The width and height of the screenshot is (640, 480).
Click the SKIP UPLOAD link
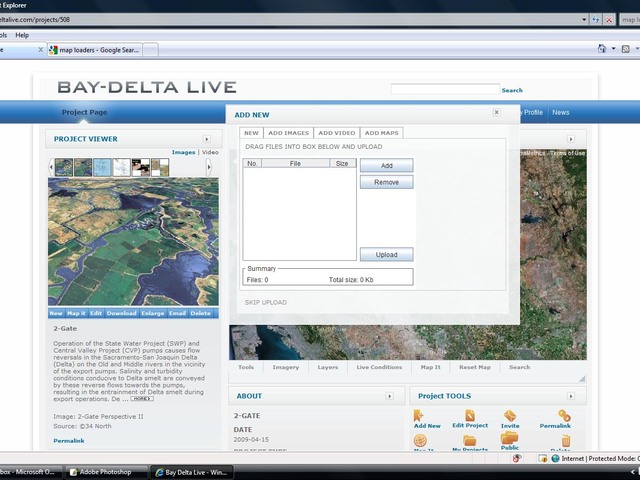click(266, 302)
